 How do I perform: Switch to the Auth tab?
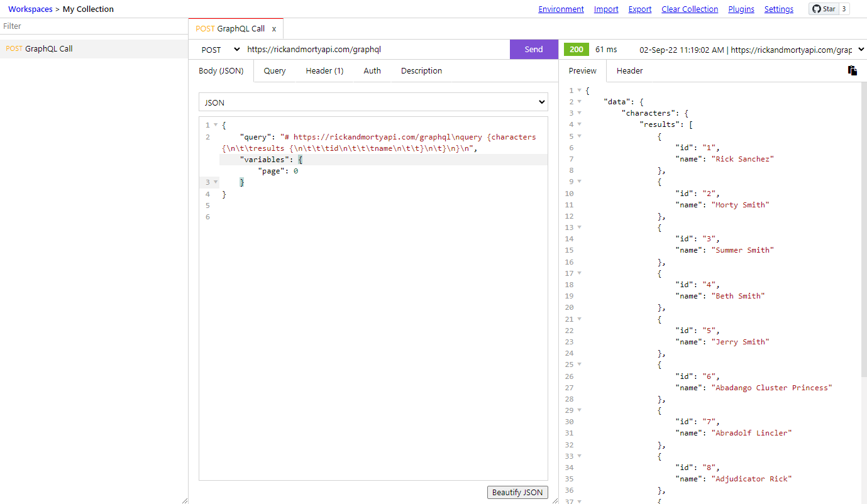click(x=372, y=71)
